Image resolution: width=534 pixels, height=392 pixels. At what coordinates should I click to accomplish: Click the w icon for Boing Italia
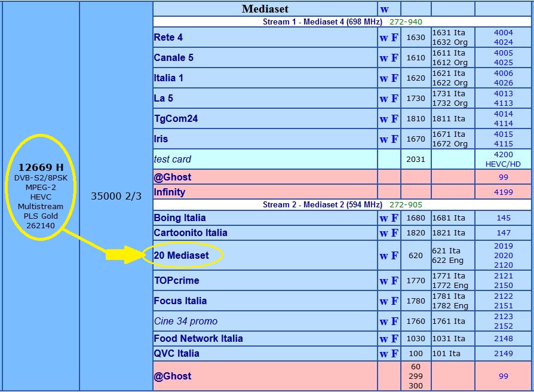click(384, 218)
